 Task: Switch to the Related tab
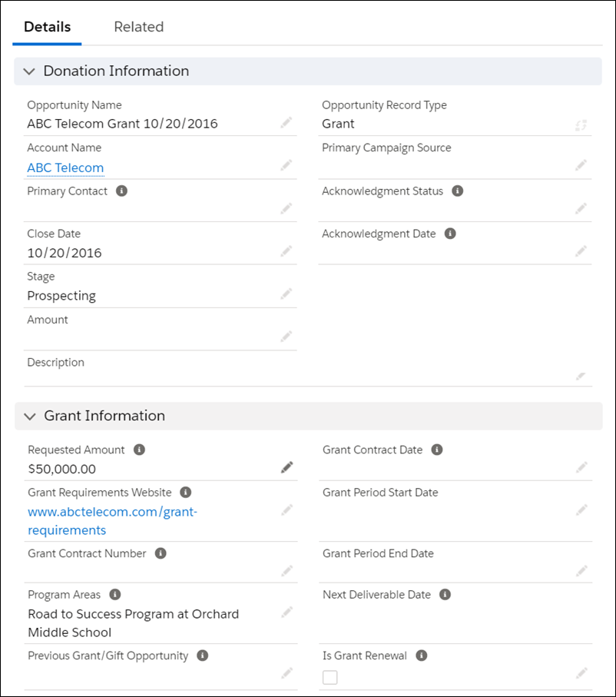click(138, 26)
